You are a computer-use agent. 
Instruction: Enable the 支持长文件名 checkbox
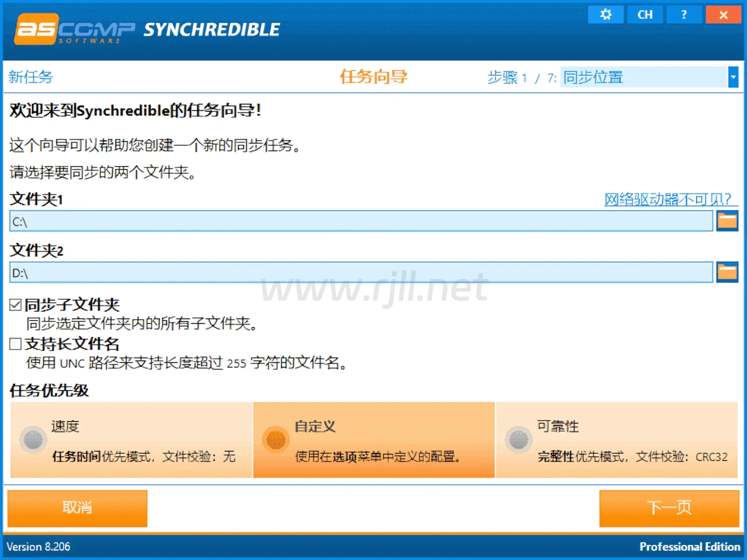tap(16, 344)
